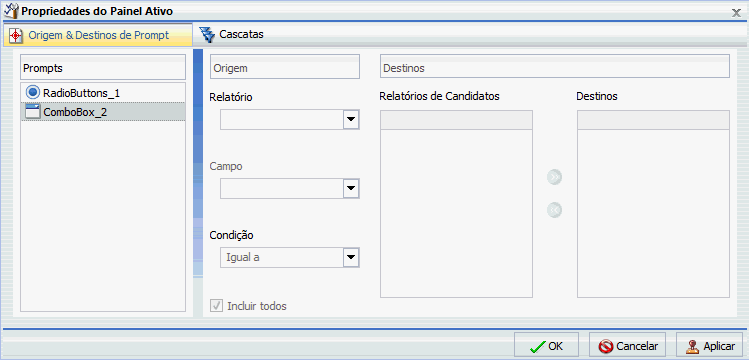This screenshot has height=360, width=749.
Task: Switch to the Cascatas tab
Action: pyautogui.click(x=232, y=34)
